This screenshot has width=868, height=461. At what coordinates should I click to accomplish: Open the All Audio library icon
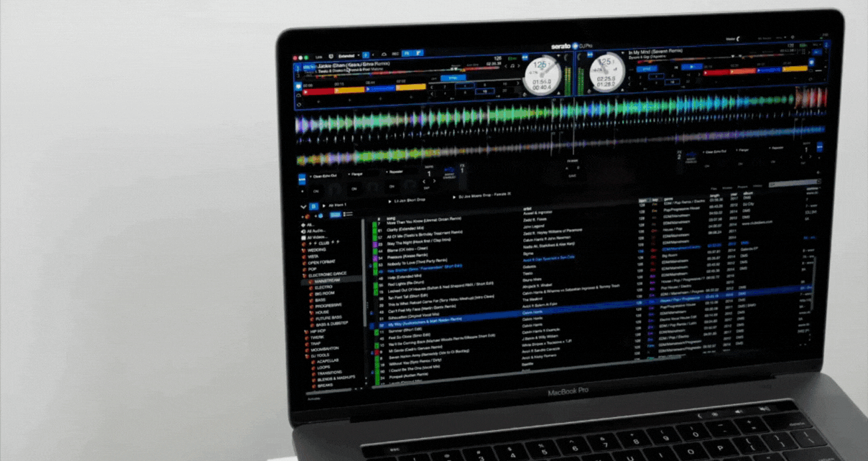click(303, 231)
